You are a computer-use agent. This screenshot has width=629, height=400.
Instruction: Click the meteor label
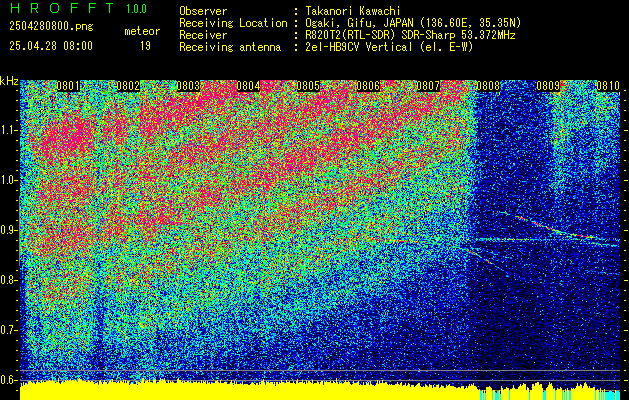(x=142, y=31)
